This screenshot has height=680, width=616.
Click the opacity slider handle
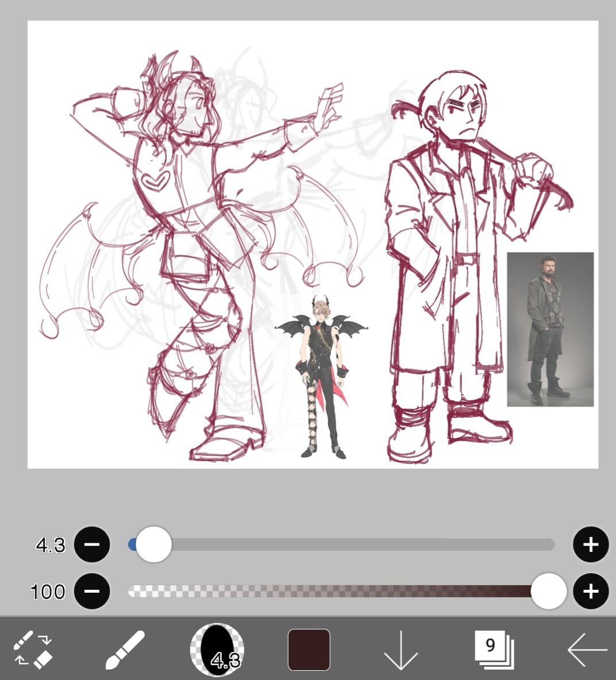click(549, 591)
